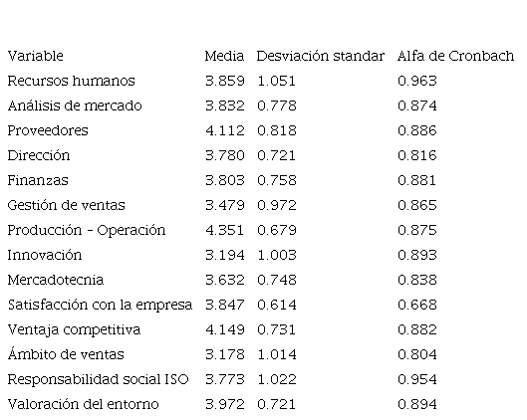527x420 pixels.
Task: Click the Análisis de mercado label
Action: pos(75,105)
